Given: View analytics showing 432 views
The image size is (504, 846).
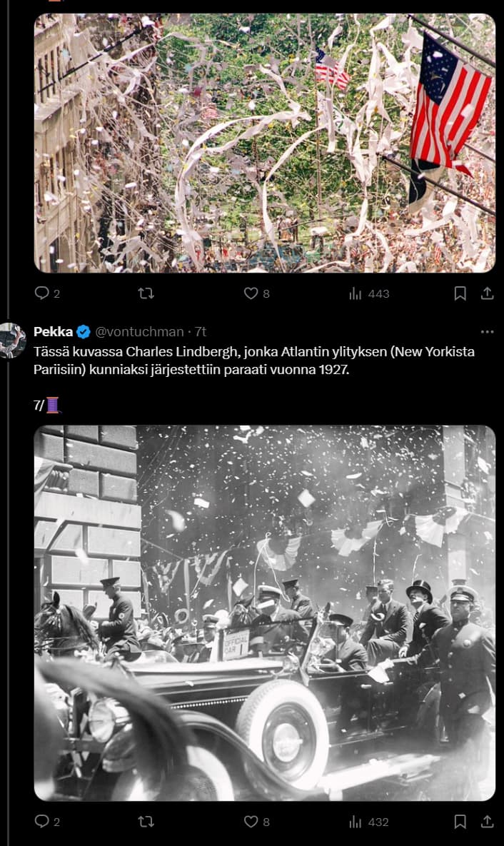Looking at the screenshot, I should pyautogui.click(x=369, y=821).
